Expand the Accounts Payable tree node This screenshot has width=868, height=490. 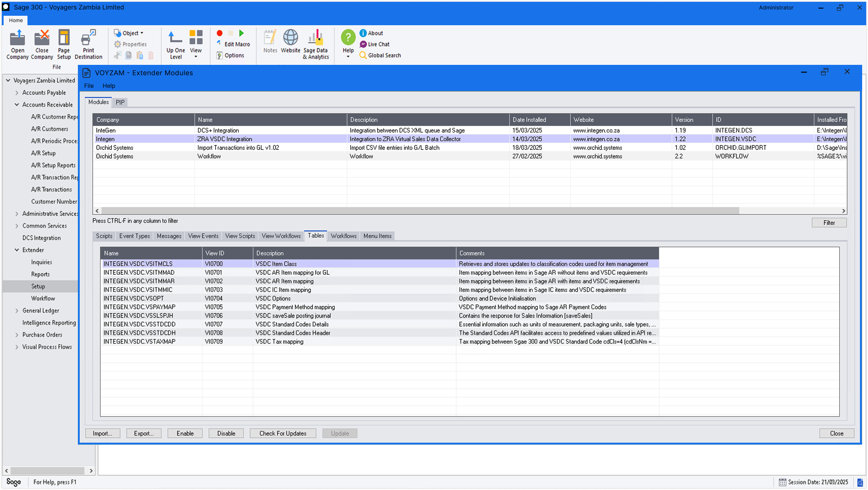(17, 93)
